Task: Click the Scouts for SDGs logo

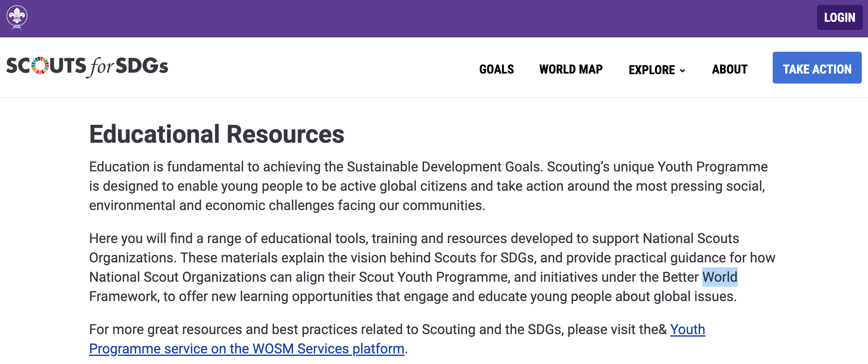Action: click(x=87, y=67)
